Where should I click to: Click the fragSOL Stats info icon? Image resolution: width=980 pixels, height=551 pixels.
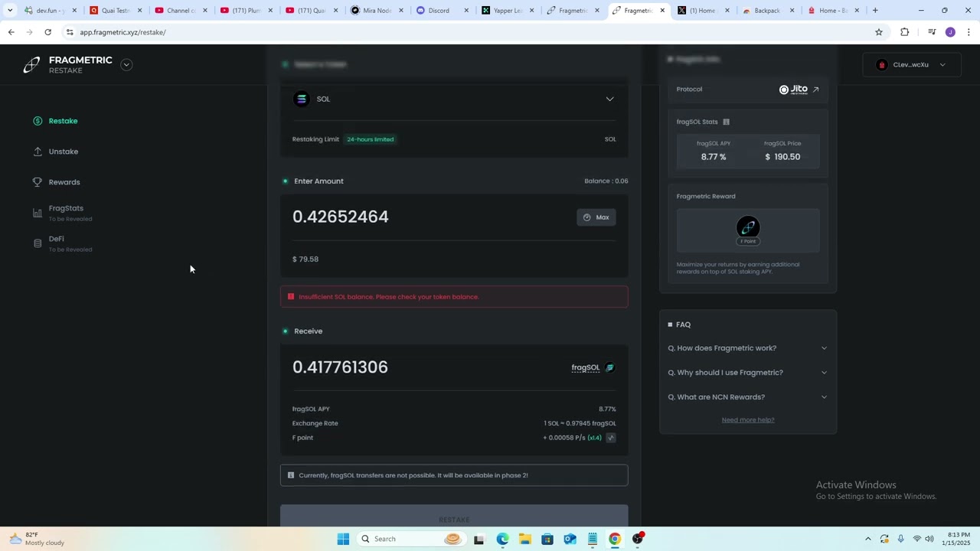(726, 122)
